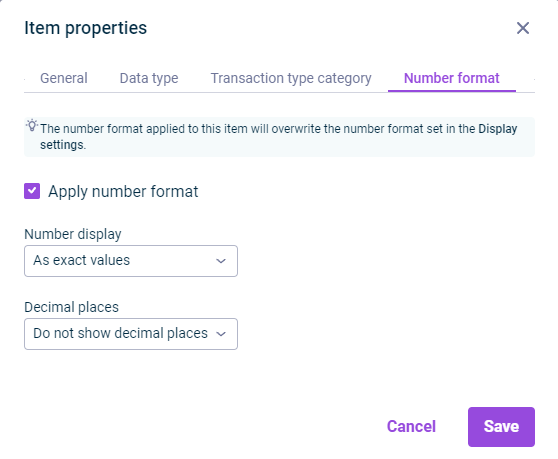Screen dimensions: 558x459
Task: Click the 'Number display' field label
Action: pyautogui.click(x=73, y=234)
